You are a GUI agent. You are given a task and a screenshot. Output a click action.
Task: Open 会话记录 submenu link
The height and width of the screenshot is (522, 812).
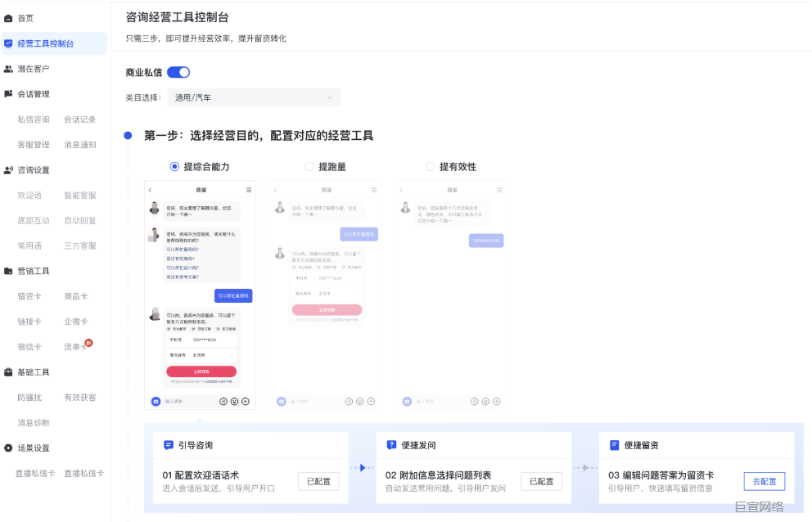click(79, 119)
